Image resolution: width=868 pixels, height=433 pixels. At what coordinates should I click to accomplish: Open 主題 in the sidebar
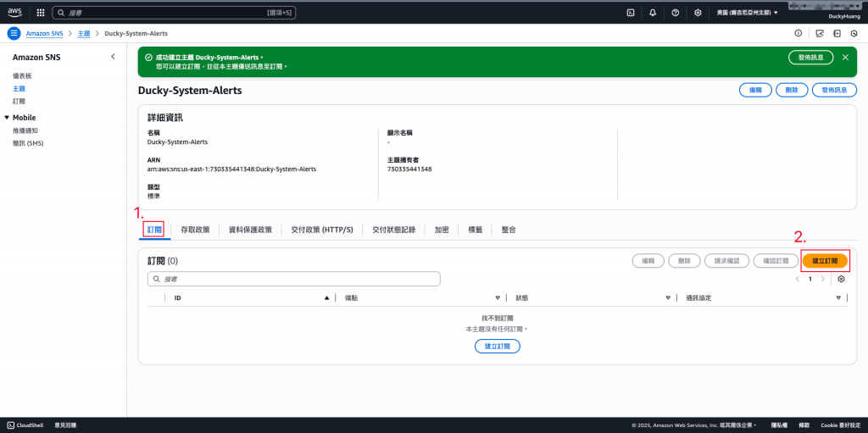[19, 88]
